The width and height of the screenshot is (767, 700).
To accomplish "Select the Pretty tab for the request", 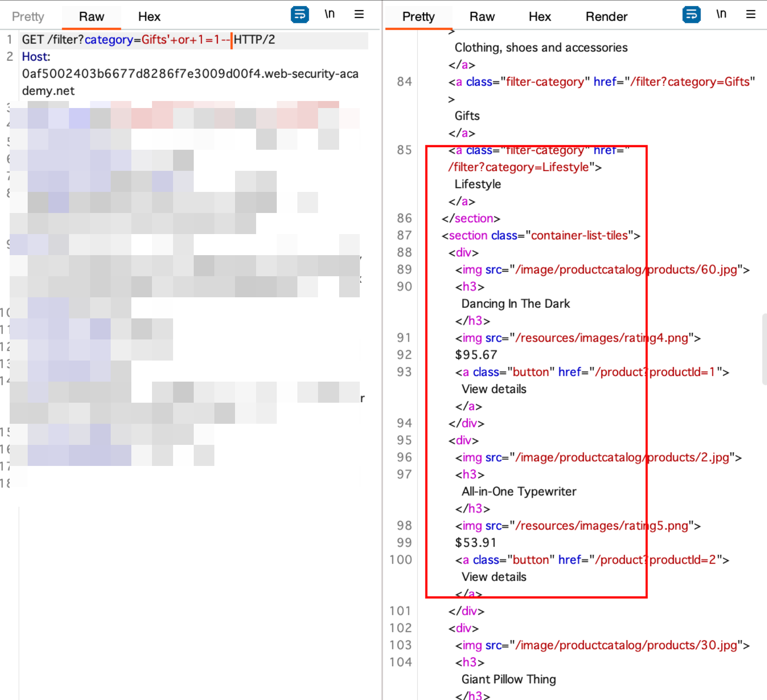I will point(28,16).
